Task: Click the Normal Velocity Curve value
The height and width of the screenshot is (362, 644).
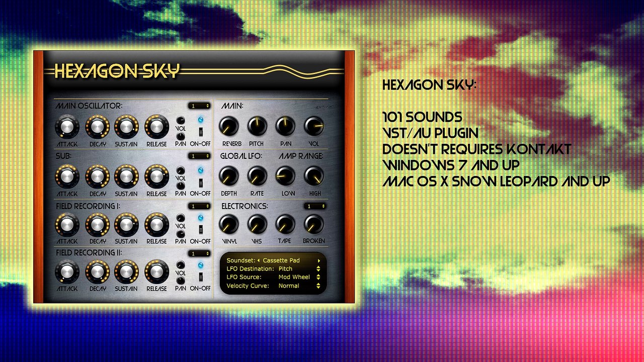Action: click(289, 286)
